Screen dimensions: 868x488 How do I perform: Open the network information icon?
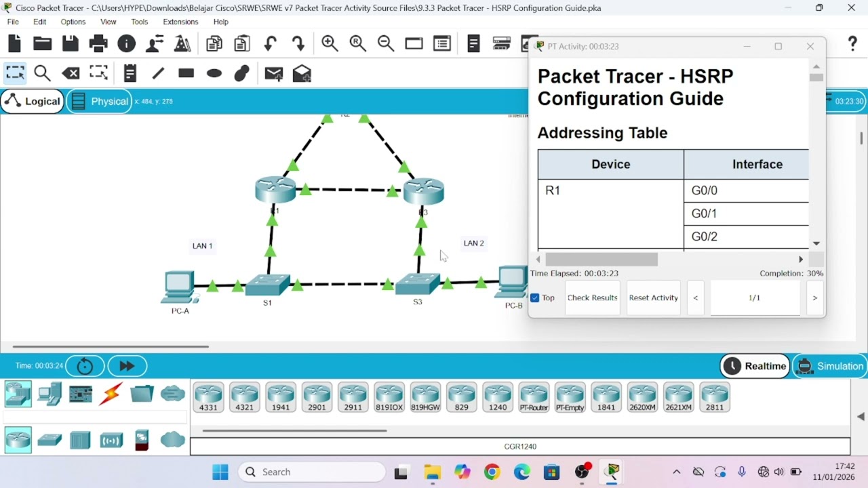[127, 44]
